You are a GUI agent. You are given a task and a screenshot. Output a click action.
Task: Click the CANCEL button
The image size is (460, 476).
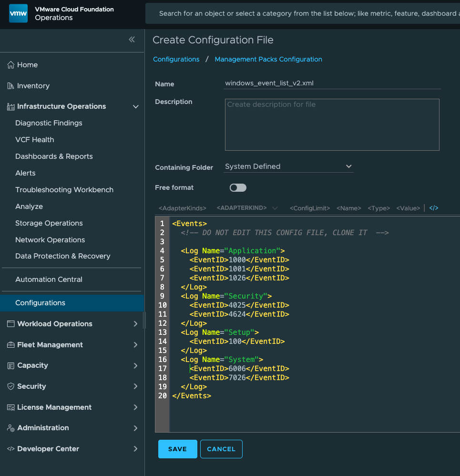[221, 449]
